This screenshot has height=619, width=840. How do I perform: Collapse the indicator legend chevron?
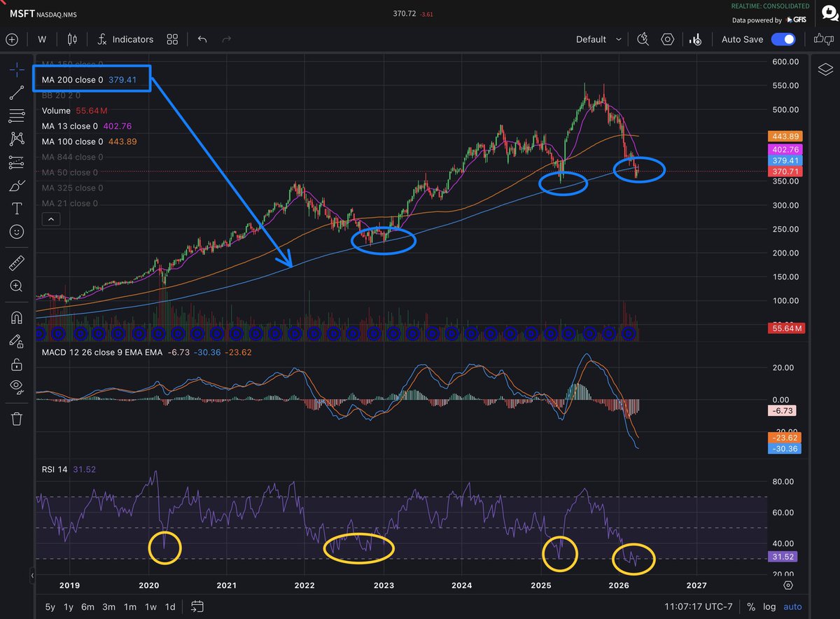(x=50, y=219)
